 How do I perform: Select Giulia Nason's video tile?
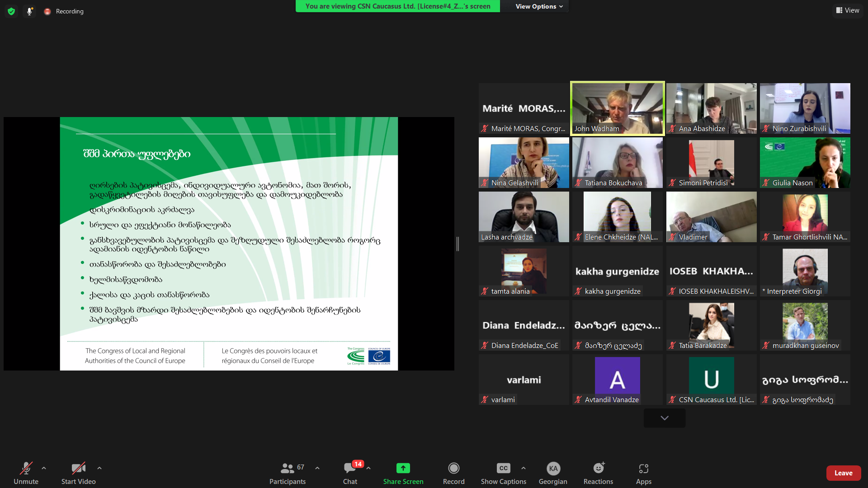click(805, 163)
